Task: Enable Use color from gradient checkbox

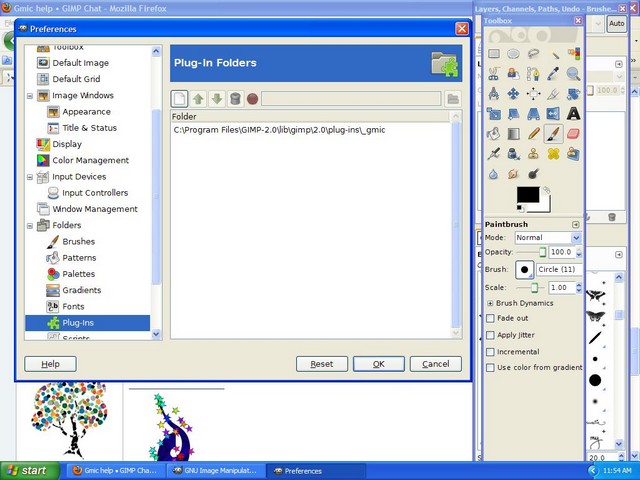Action: coord(490,368)
